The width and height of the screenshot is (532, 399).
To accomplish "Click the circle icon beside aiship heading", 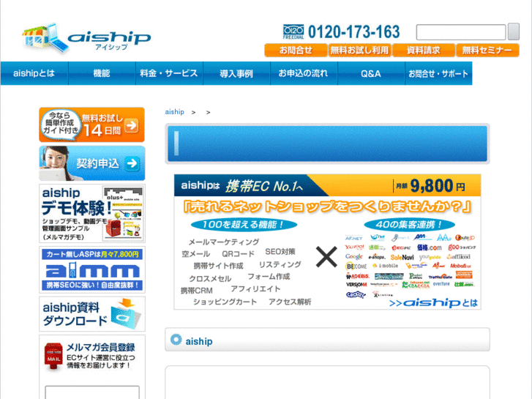I will [176, 340].
